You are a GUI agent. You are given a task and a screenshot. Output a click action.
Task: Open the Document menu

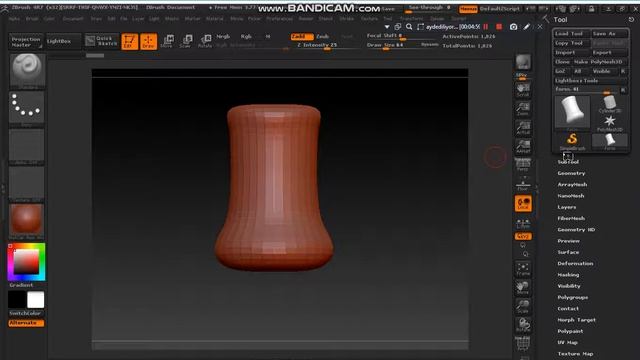click(73, 19)
